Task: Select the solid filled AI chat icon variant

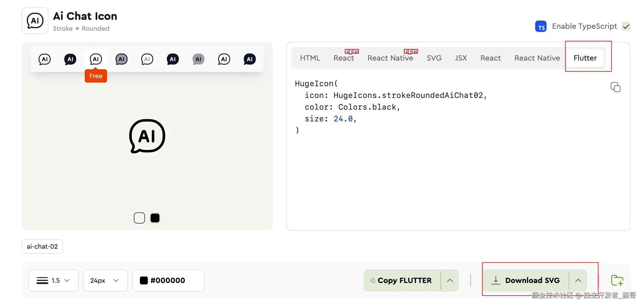Action: point(70,59)
